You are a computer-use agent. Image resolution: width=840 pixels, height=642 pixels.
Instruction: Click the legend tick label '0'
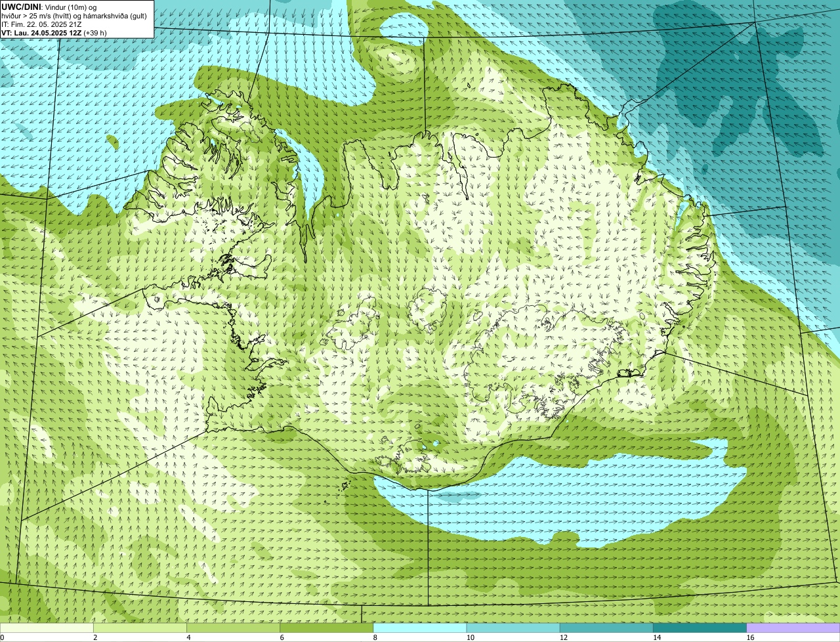click(2, 637)
